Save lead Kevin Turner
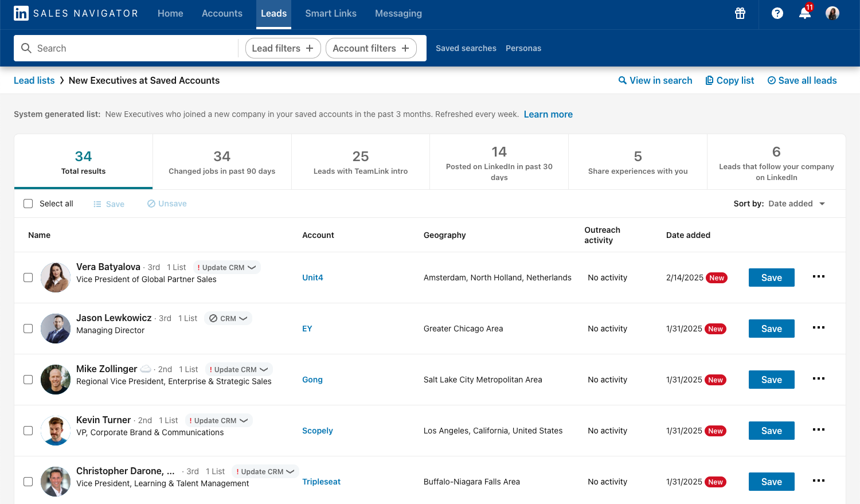The image size is (860, 504). click(772, 431)
